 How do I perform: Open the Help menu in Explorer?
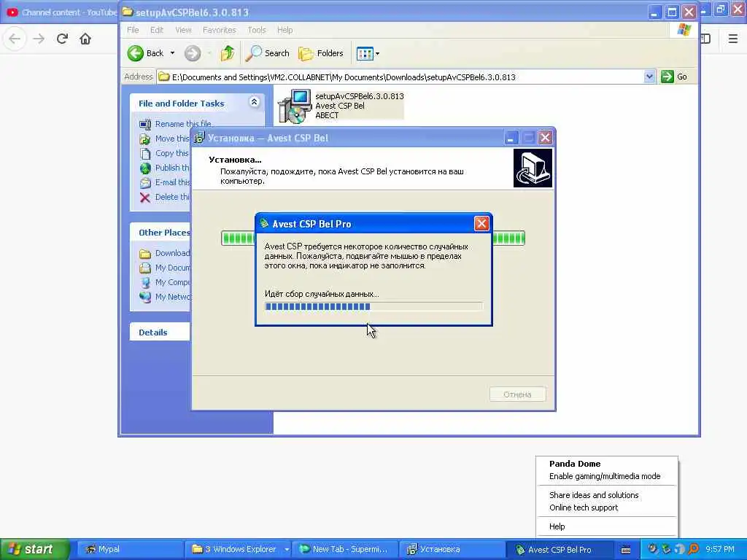pos(285,30)
